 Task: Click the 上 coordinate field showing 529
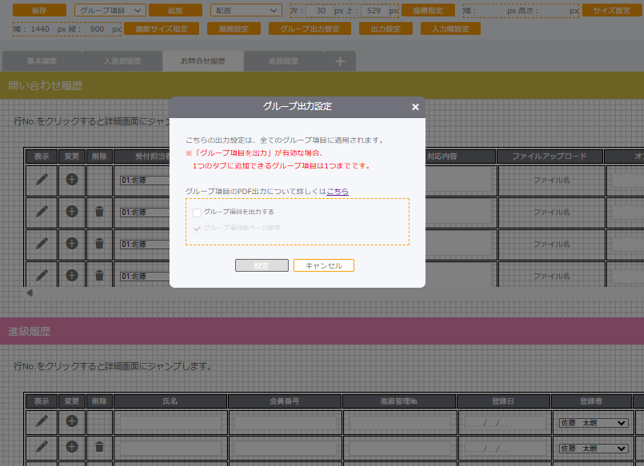(374, 11)
